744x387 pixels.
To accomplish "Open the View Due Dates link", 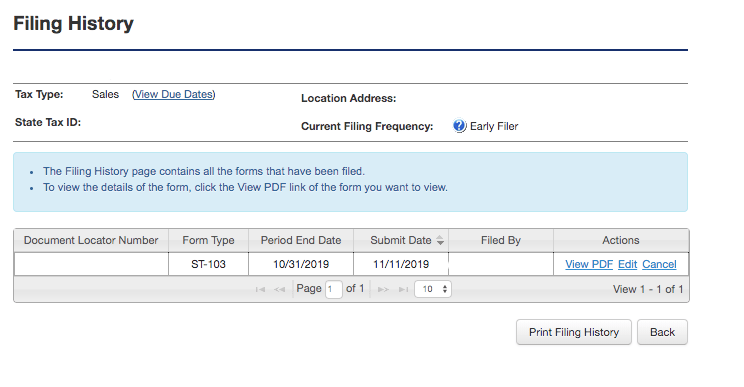I will click(174, 94).
